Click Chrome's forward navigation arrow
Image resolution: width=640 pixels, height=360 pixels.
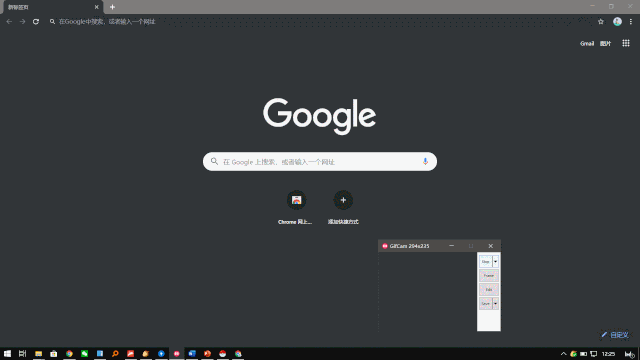coord(22,22)
